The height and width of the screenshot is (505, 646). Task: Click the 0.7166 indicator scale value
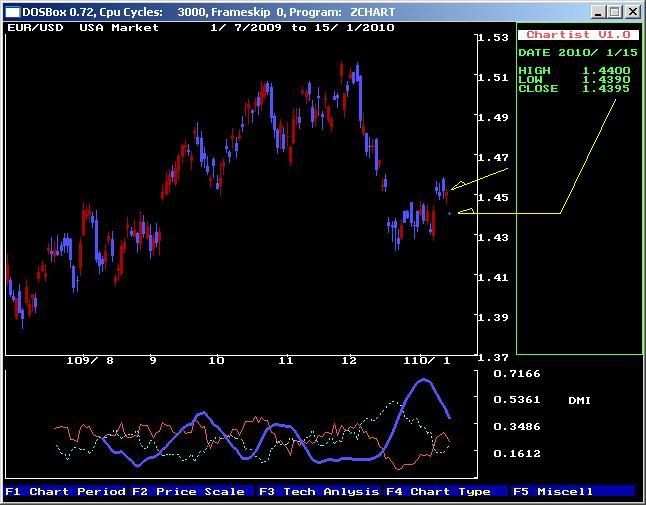pyautogui.click(x=517, y=374)
